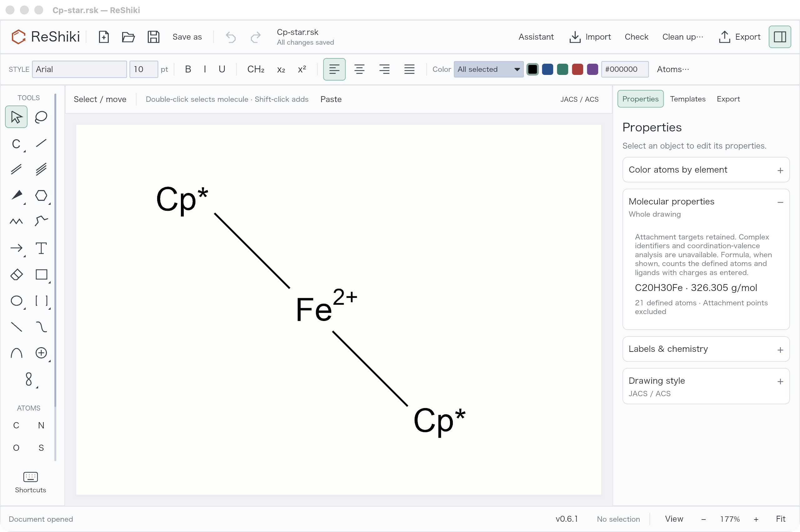The height and width of the screenshot is (532, 800).
Task: Select the rectangle shape tool
Action: click(x=41, y=274)
